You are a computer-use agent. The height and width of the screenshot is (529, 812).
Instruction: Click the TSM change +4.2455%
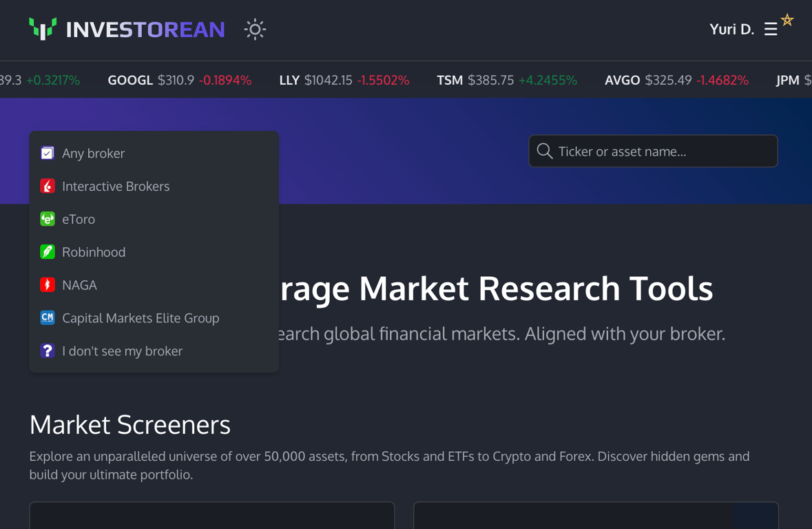tap(548, 81)
